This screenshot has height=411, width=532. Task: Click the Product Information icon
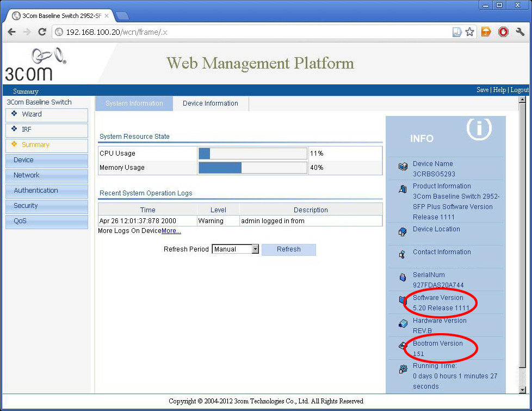point(403,189)
